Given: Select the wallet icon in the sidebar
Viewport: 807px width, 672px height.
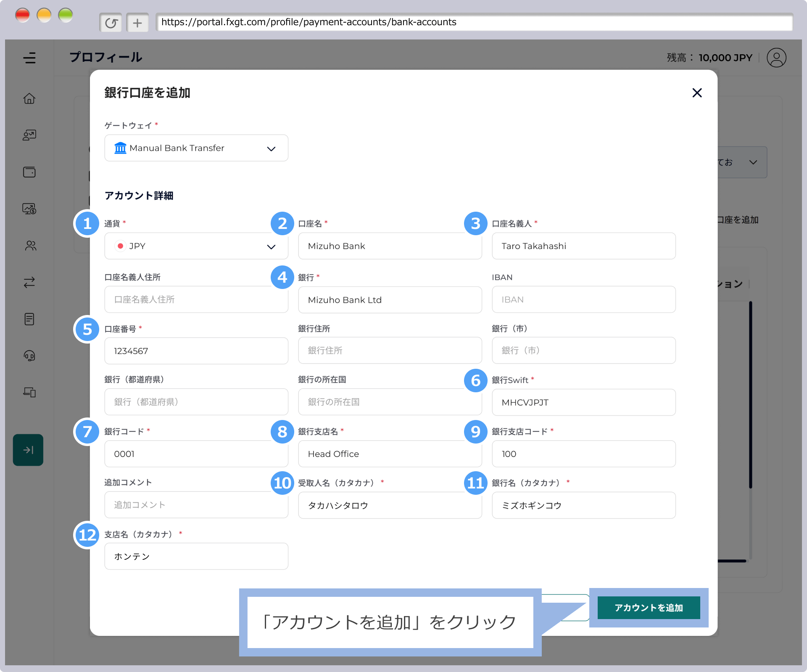Looking at the screenshot, I should point(29,172).
